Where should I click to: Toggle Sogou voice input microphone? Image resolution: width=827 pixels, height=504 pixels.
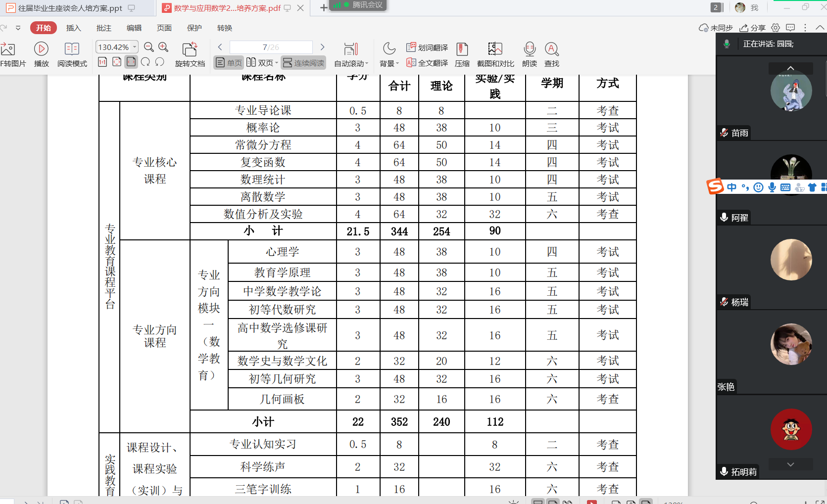pyautogui.click(x=772, y=187)
